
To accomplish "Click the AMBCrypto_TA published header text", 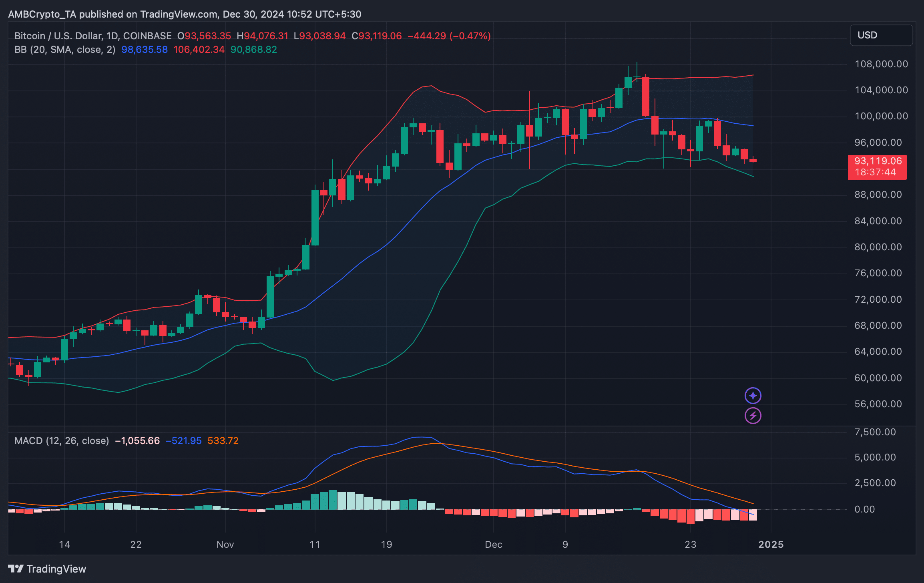I will [x=185, y=14].
